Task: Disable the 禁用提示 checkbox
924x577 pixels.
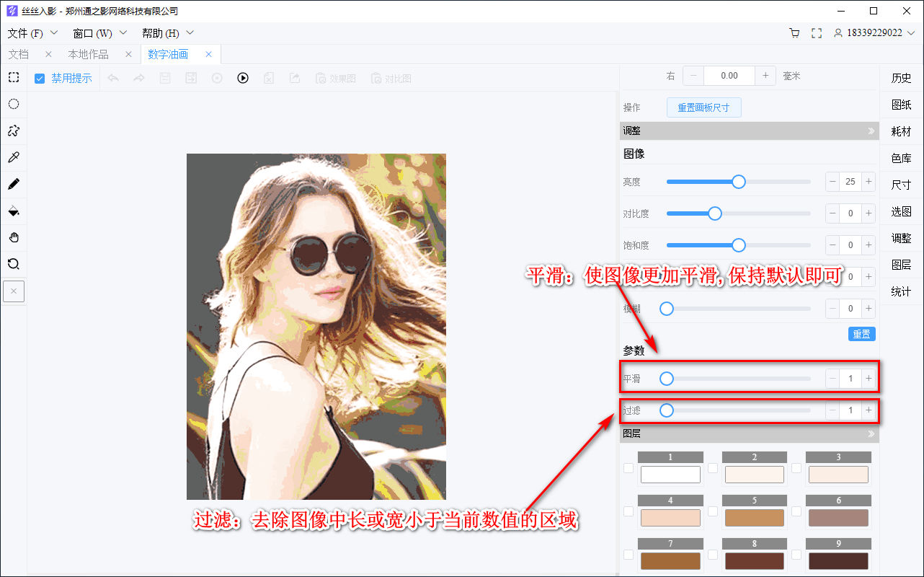Action: (40, 78)
